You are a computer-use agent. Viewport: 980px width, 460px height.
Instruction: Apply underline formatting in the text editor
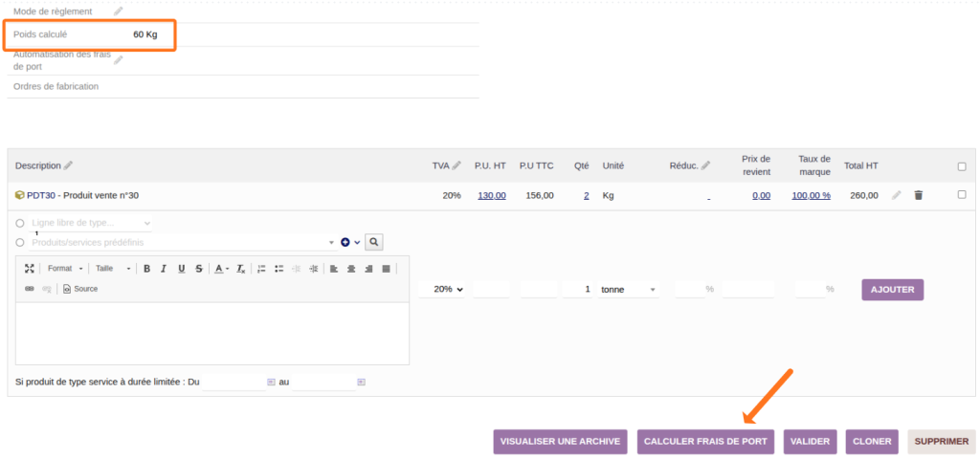point(181,269)
